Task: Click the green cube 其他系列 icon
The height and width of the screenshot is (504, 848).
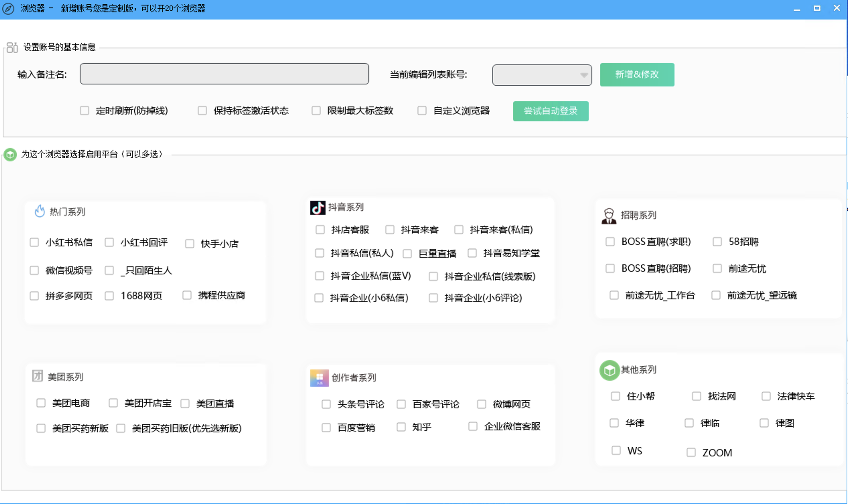Action: 610,370
